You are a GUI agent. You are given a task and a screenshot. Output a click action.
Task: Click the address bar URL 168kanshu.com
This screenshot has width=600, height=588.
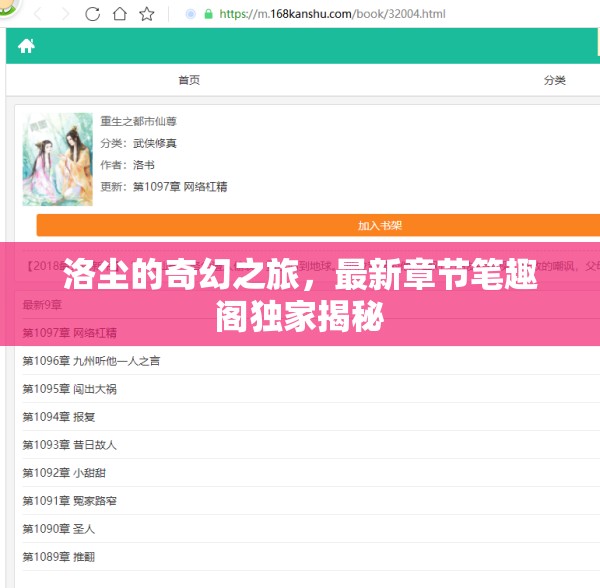click(x=332, y=14)
